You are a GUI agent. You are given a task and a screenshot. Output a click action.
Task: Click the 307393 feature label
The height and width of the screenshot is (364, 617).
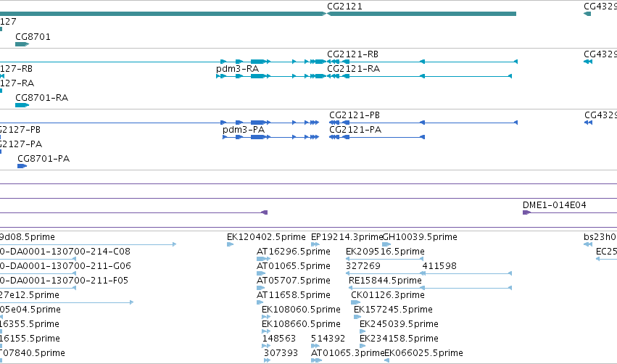[x=281, y=353]
